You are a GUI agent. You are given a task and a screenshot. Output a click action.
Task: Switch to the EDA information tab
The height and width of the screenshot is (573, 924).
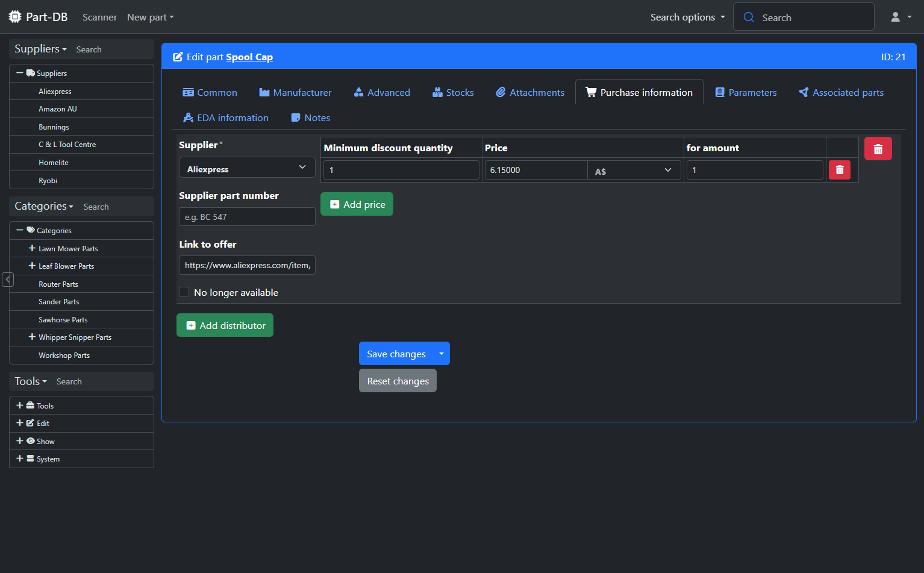pyautogui.click(x=225, y=117)
